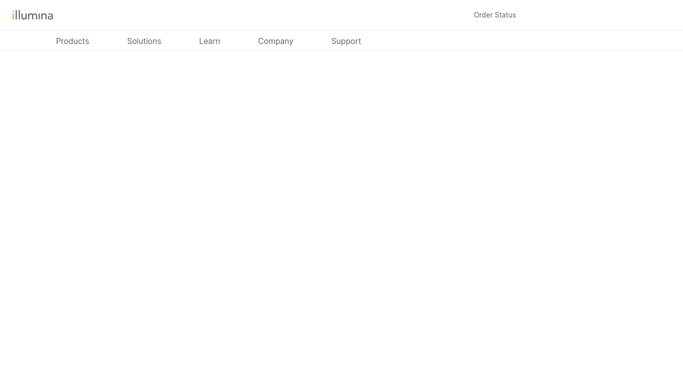Expand the Solutions navigation menu
The width and height of the screenshot is (683, 384).
[144, 41]
